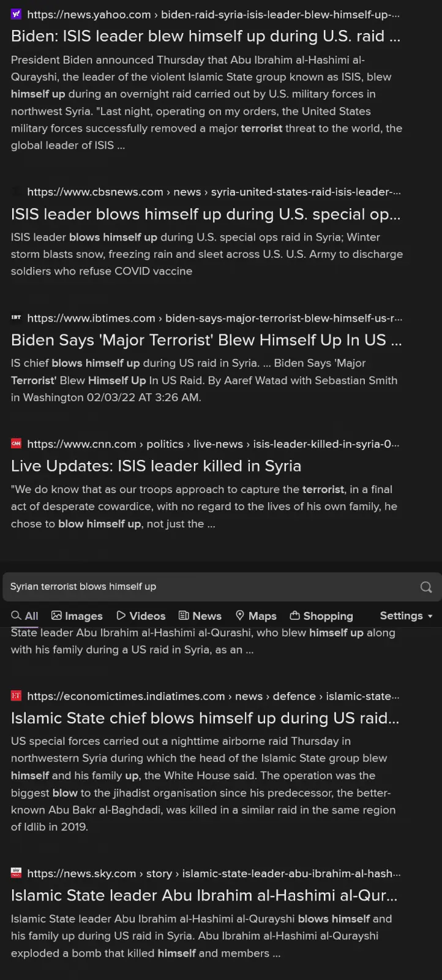The image size is (442, 980).
Task: Click the search magnifier icon in search box
Action: pyautogui.click(x=426, y=587)
